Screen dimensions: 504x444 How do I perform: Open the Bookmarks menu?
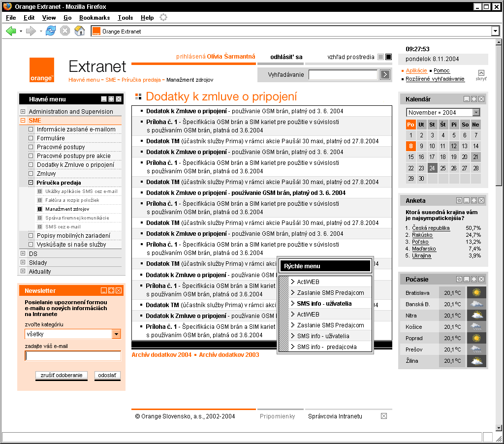coord(94,18)
